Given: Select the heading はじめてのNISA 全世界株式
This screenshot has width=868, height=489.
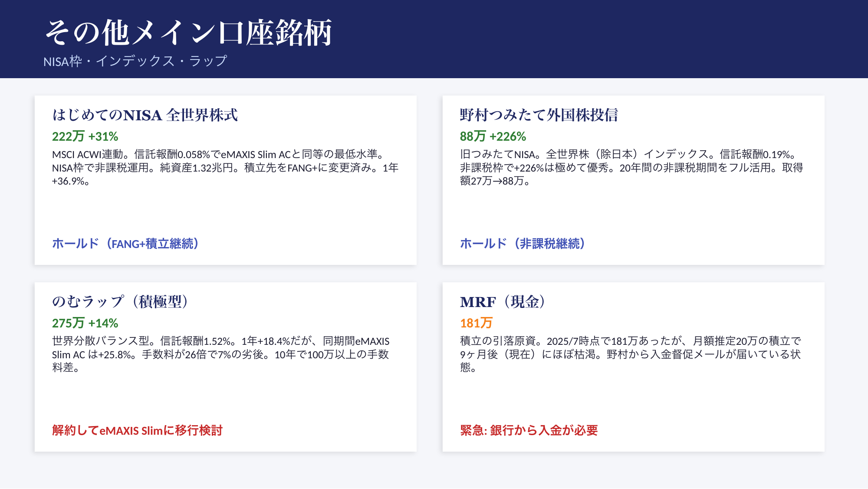Looking at the screenshot, I should click(x=145, y=115).
